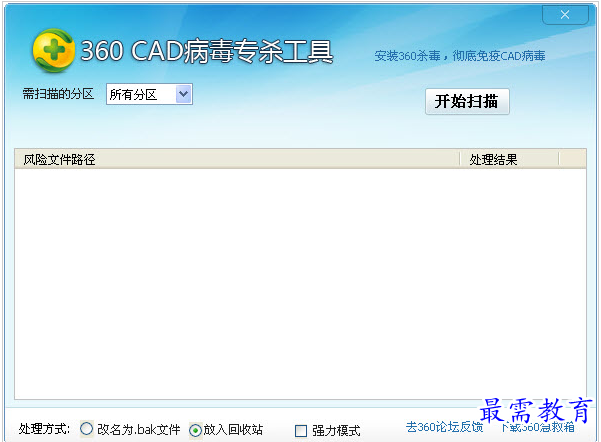
Task: Close the window with the X button
Action: pyautogui.click(x=565, y=15)
